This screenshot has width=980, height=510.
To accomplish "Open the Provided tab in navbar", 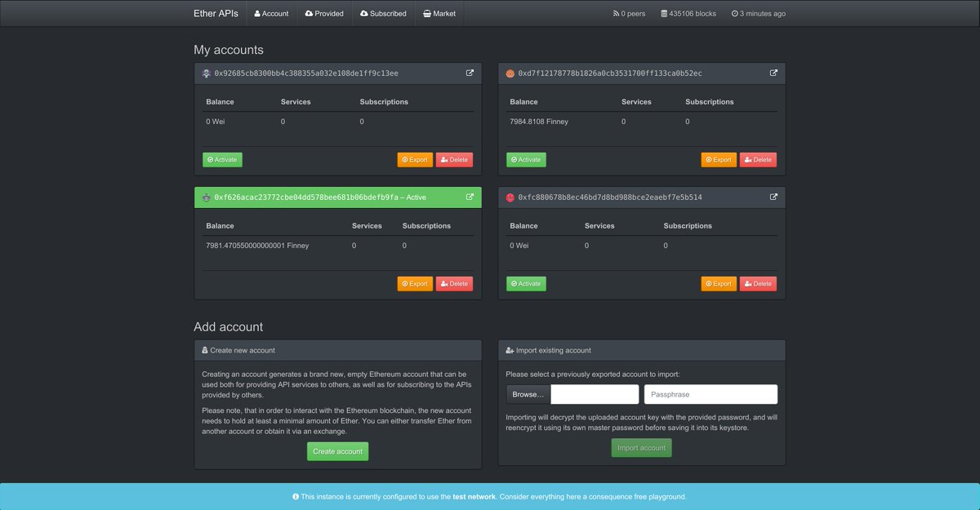I will [324, 14].
